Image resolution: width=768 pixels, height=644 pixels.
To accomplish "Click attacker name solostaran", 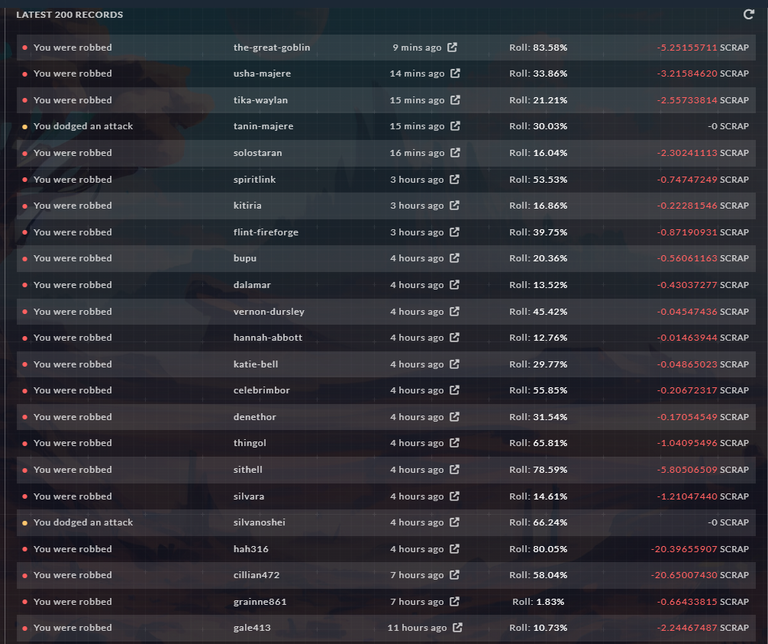I will pyautogui.click(x=258, y=153).
